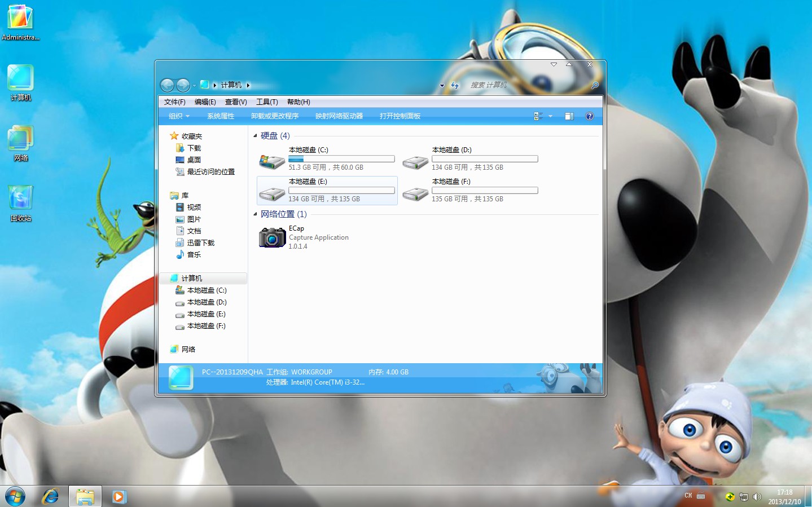The width and height of the screenshot is (812, 507).
Task: Open the 编辑(E) menu
Action: [205, 102]
